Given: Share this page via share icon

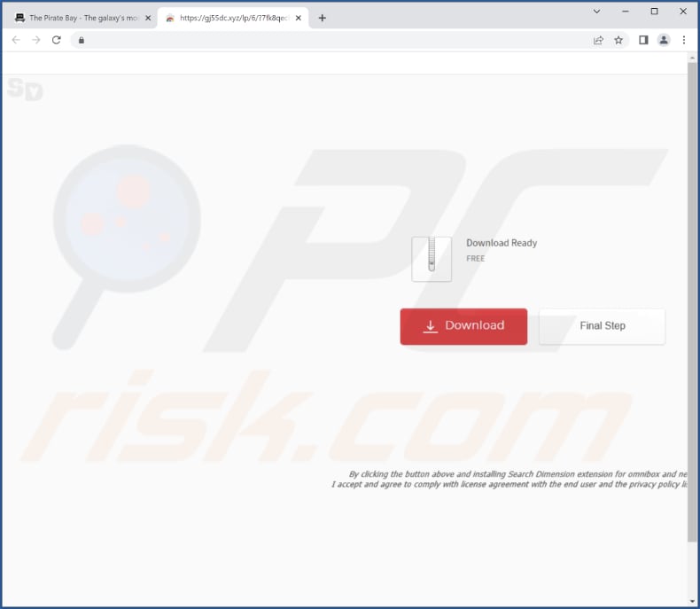Looking at the screenshot, I should (x=598, y=40).
